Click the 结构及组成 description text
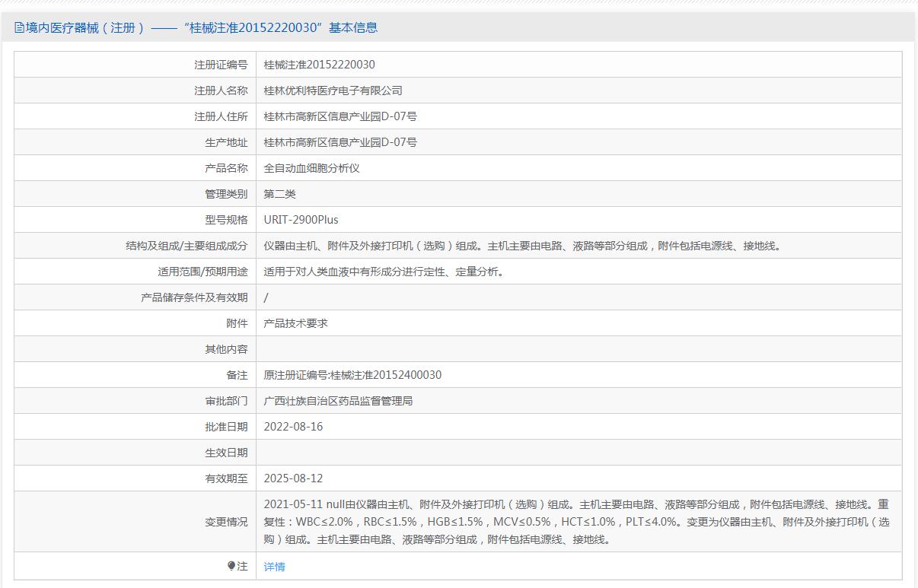This screenshot has height=588, width=918. click(522, 246)
